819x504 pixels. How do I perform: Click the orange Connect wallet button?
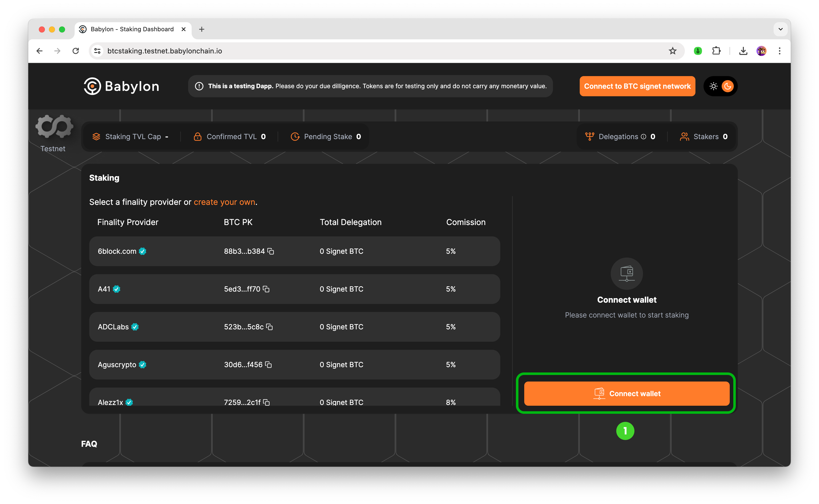click(627, 394)
